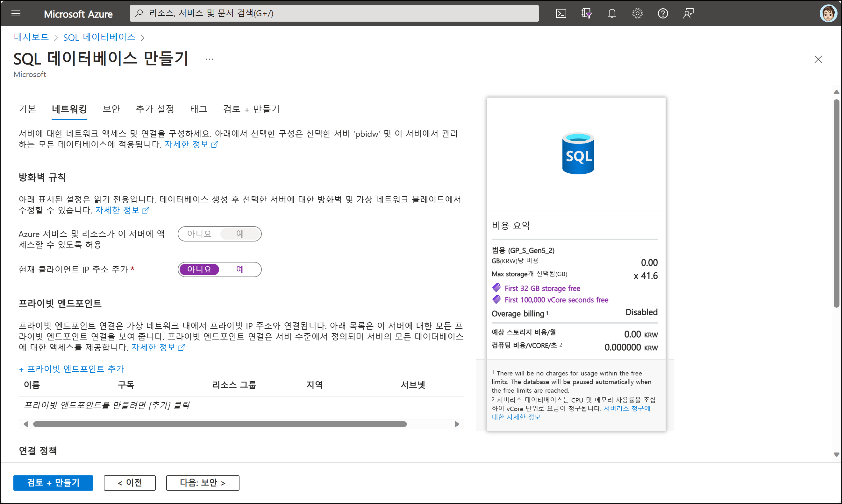Open the help question mark icon
Viewport: 842px width, 504px height.
tap(662, 14)
